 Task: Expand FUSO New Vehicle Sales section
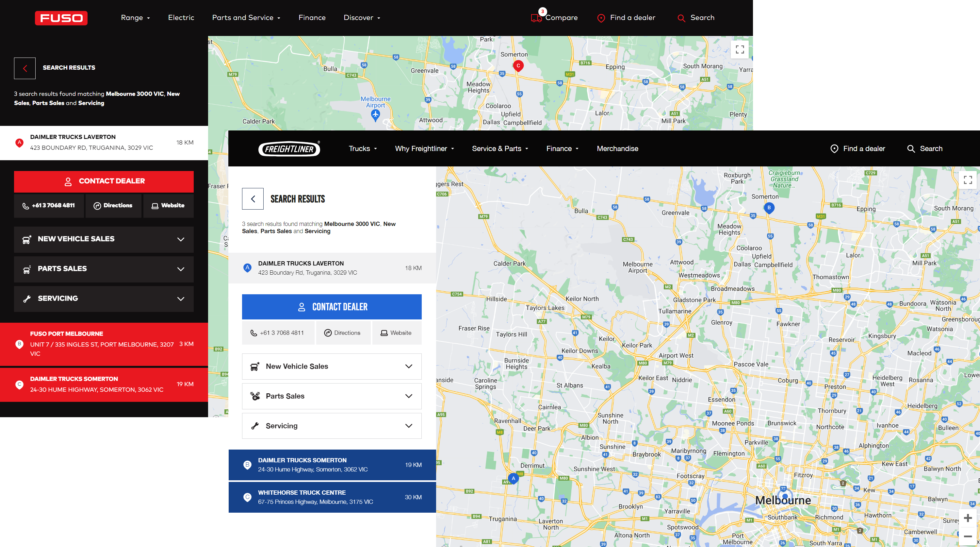(104, 239)
